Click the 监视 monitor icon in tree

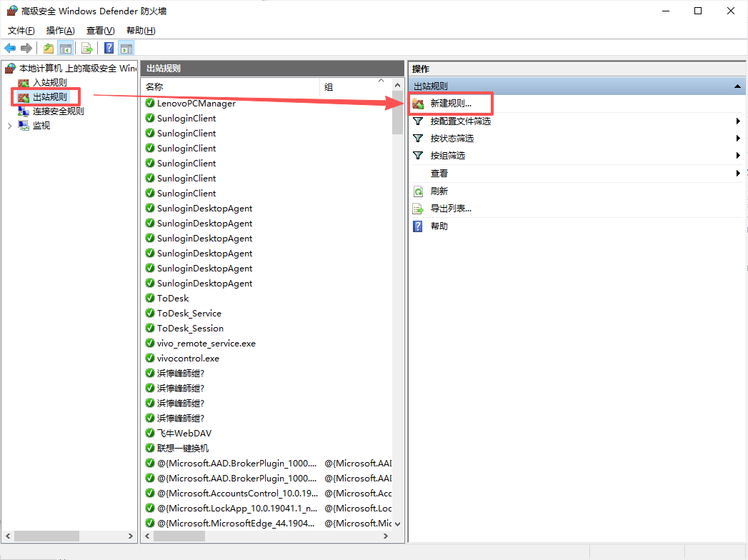coord(24,126)
